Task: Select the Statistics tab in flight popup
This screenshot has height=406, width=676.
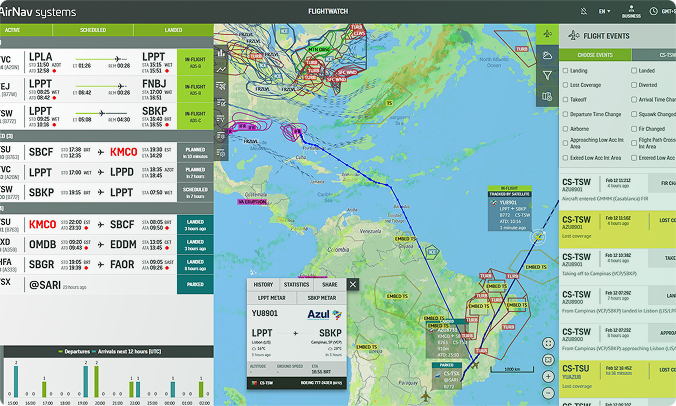Action: pyautogui.click(x=296, y=284)
